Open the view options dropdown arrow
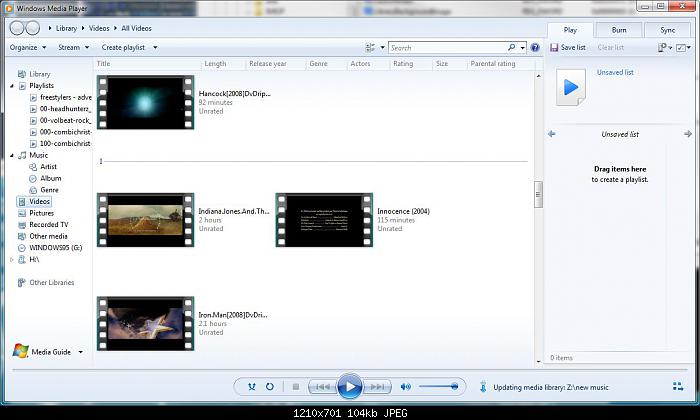This screenshot has width=700, height=420. [383, 47]
